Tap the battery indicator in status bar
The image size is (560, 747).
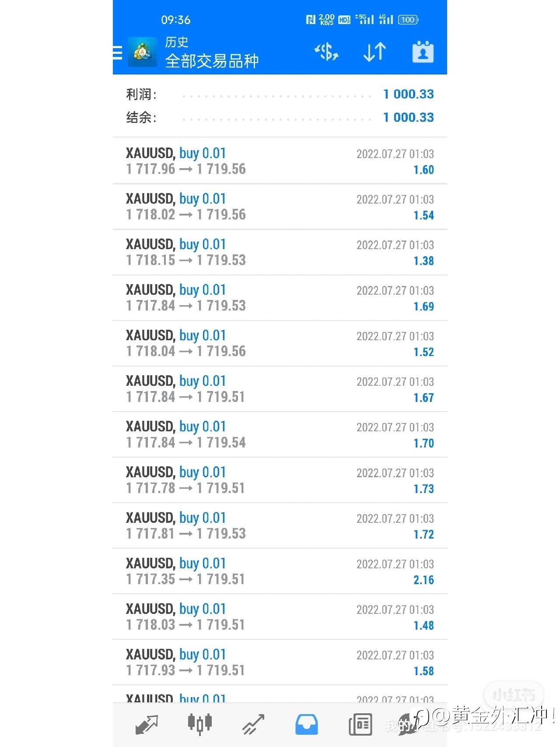[x=408, y=20]
